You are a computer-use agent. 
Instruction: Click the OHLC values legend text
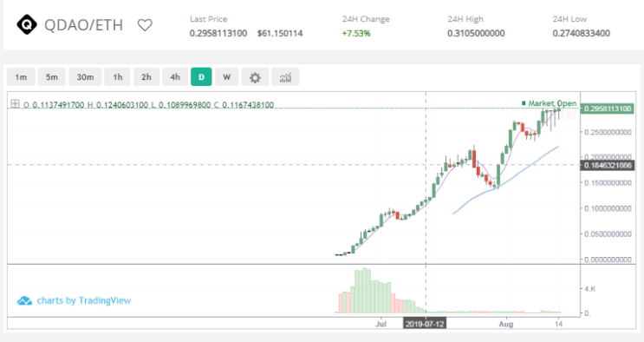(x=149, y=105)
